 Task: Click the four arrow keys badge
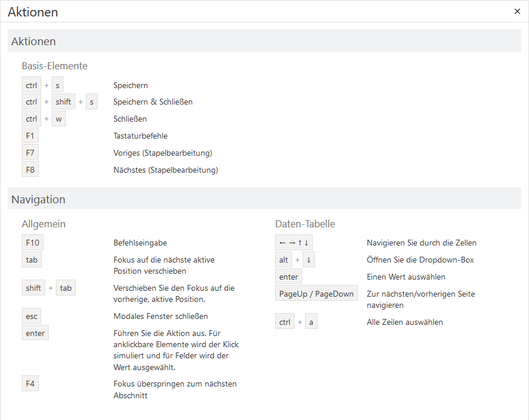(x=294, y=243)
